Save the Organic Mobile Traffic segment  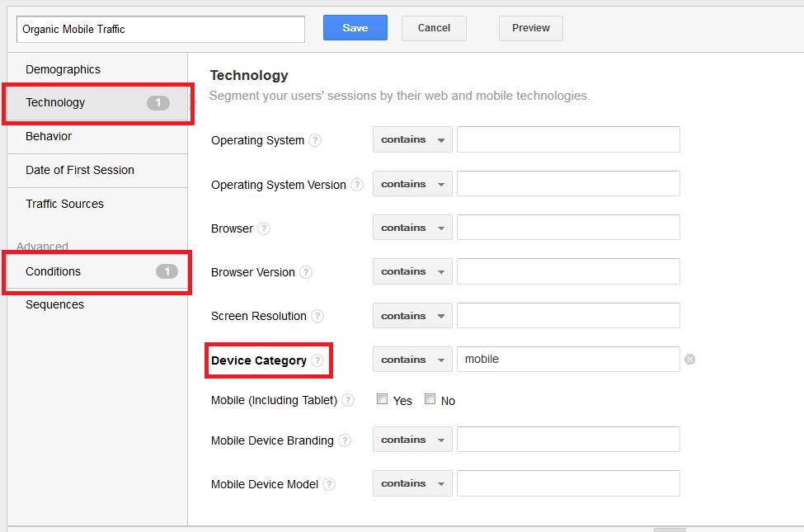[355, 28]
